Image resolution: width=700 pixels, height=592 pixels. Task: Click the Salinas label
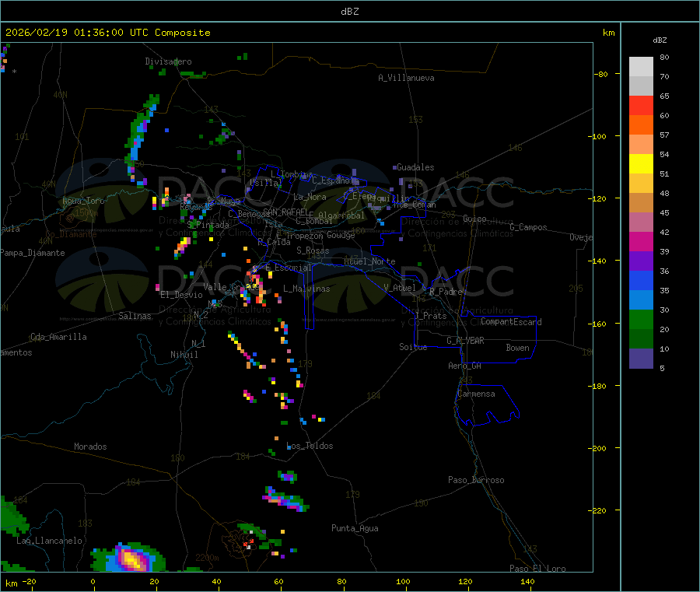click(x=135, y=316)
